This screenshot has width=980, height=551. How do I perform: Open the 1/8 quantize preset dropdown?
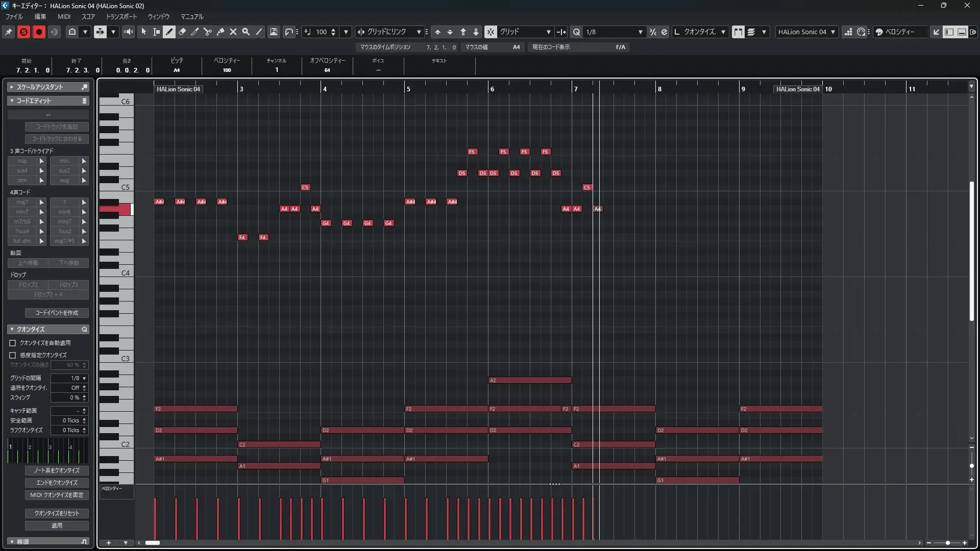tap(640, 32)
